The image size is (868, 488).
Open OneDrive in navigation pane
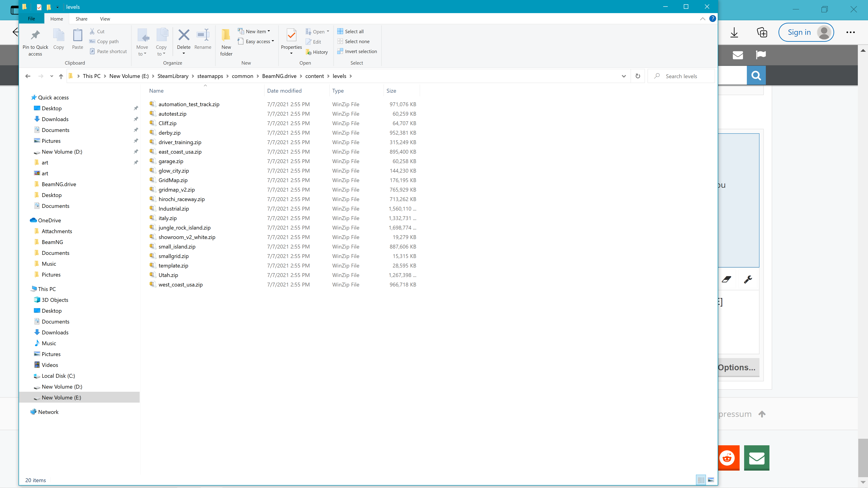pos(50,220)
